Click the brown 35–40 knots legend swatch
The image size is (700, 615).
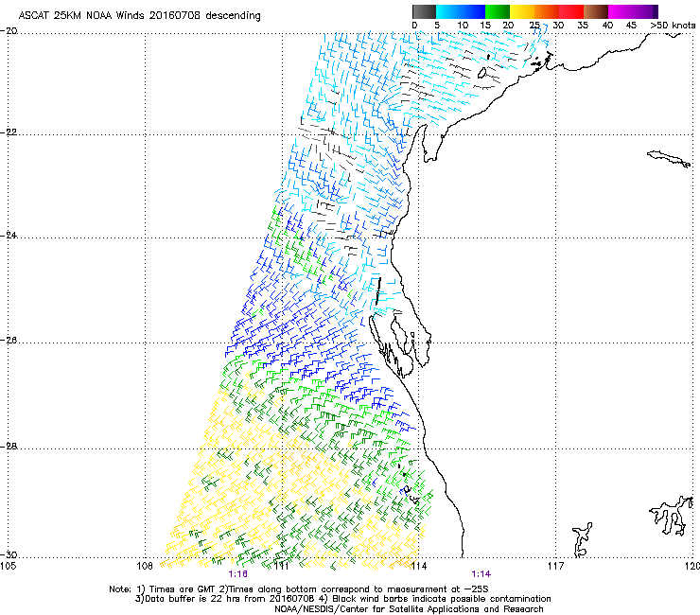(596, 11)
